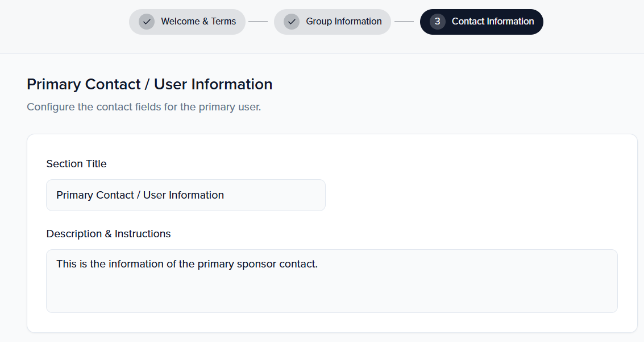644x342 pixels.
Task: Click the large Primary Contact page heading
Action: tap(149, 84)
